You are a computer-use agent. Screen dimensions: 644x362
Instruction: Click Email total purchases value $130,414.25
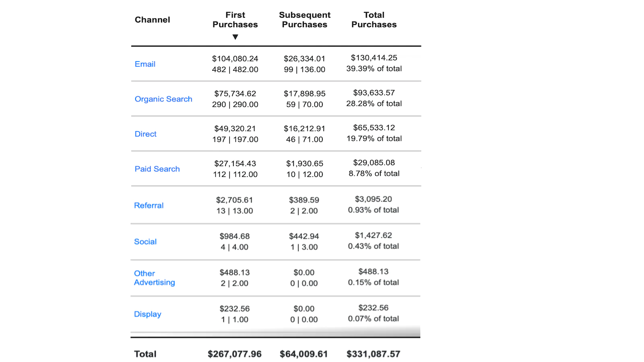point(374,58)
